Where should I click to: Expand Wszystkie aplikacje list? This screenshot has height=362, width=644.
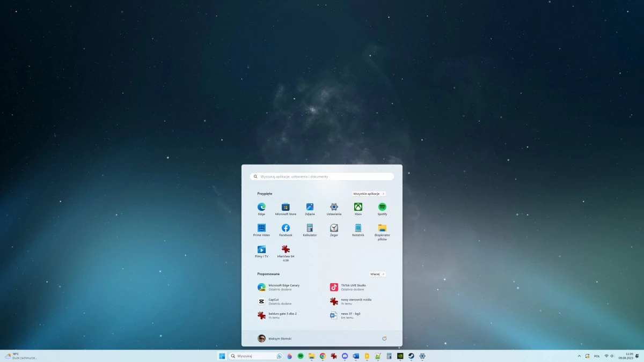pos(369,194)
